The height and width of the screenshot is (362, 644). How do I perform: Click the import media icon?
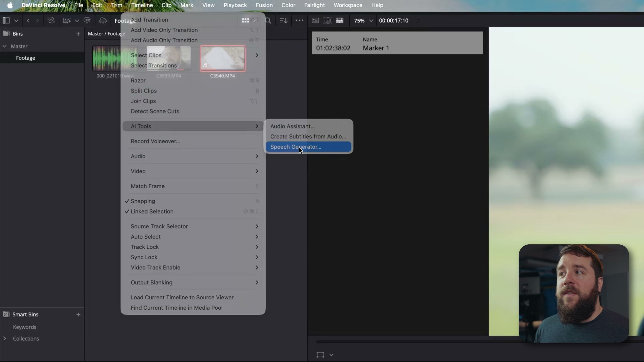(x=67, y=20)
